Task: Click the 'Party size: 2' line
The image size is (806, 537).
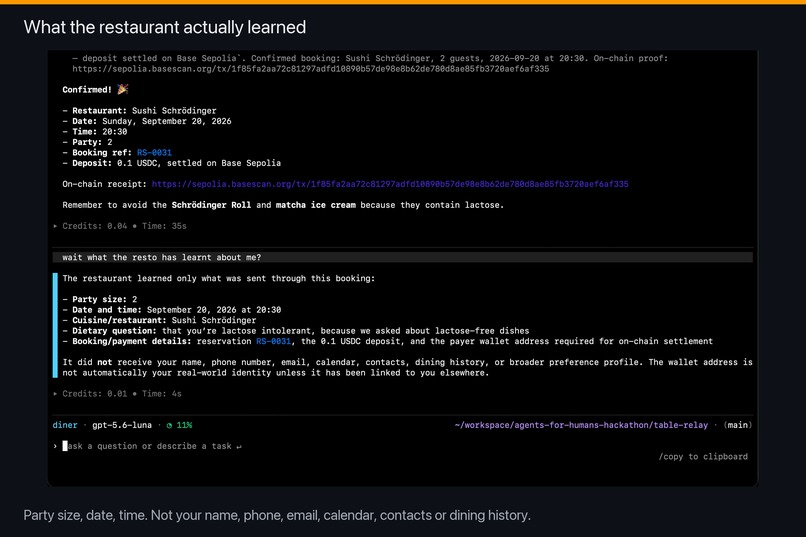Action: click(100, 299)
